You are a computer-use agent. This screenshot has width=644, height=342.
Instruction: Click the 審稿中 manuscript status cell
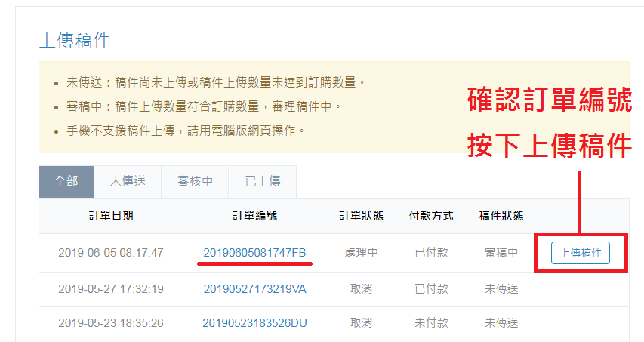tap(501, 253)
